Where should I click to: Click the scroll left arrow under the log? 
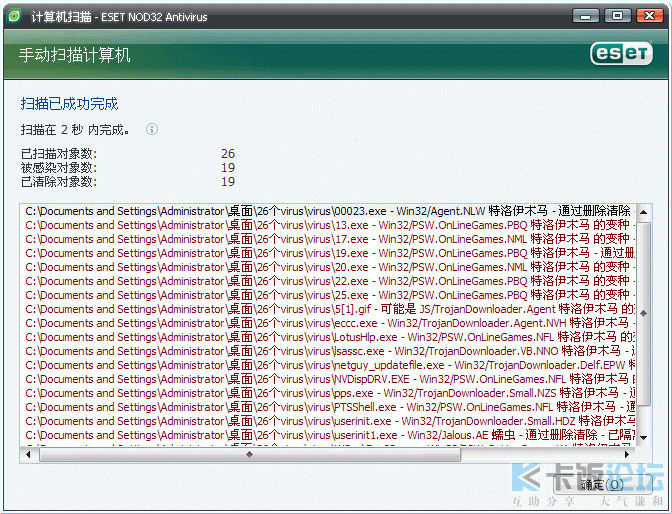click(x=28, y=454)
